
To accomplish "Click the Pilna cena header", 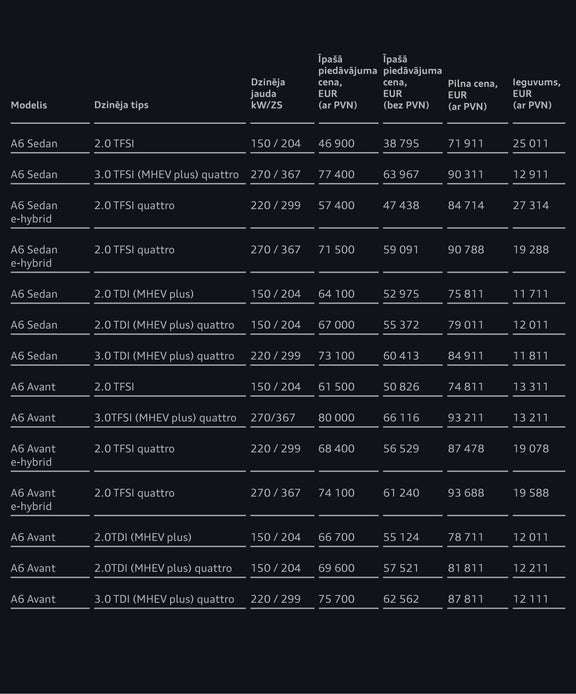I will [472, 95].
